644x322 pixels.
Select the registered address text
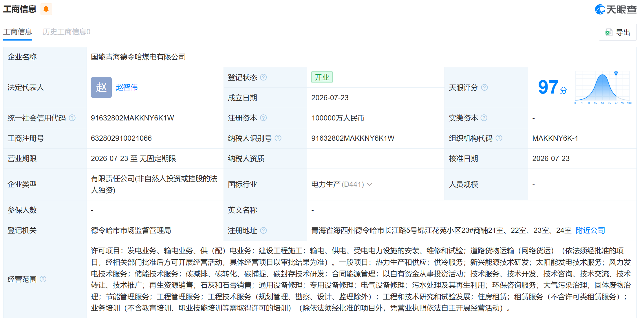pyautogui.click(x=441, y=230)
